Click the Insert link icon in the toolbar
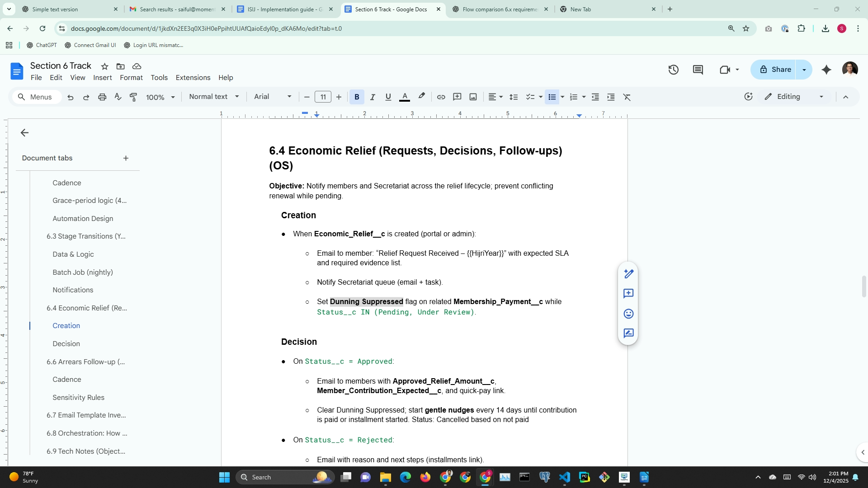868x488 pixels. coord(441,97)
